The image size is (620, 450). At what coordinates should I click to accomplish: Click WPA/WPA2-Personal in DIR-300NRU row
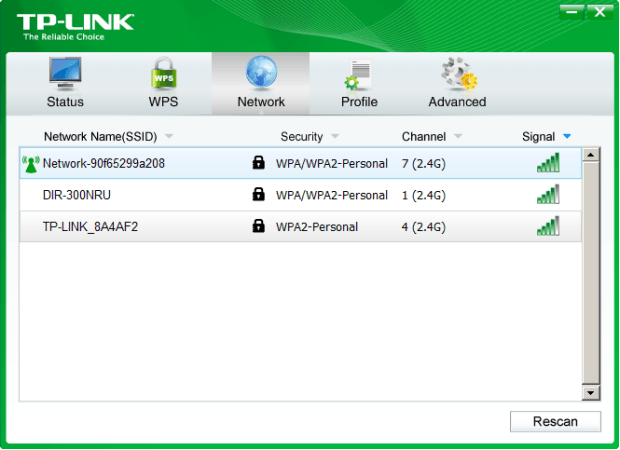332,195
